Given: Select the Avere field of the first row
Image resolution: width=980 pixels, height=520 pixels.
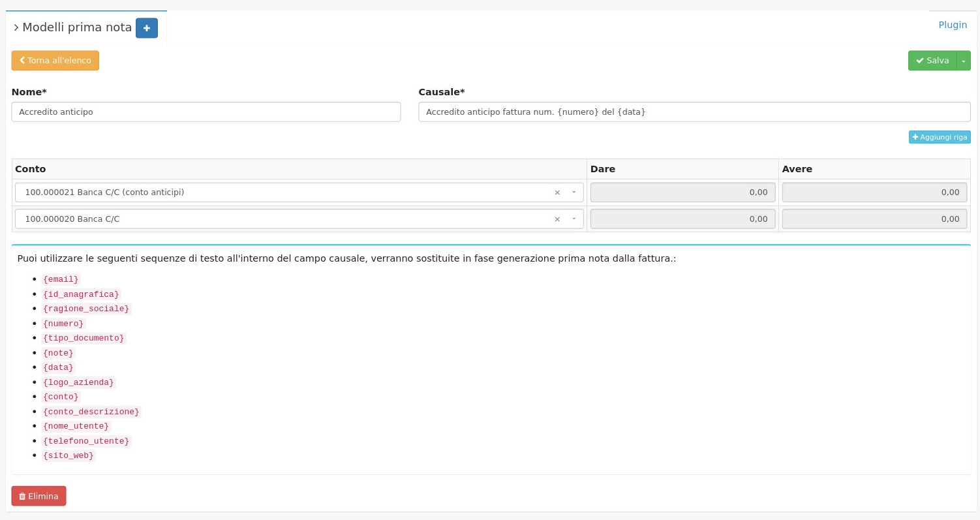Looking at the screenshot, I should [874, 192].
